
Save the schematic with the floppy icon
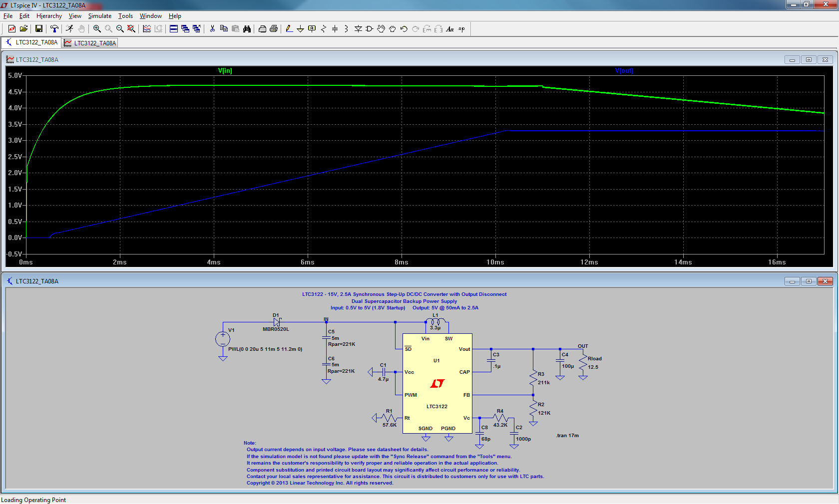point(39,29)
